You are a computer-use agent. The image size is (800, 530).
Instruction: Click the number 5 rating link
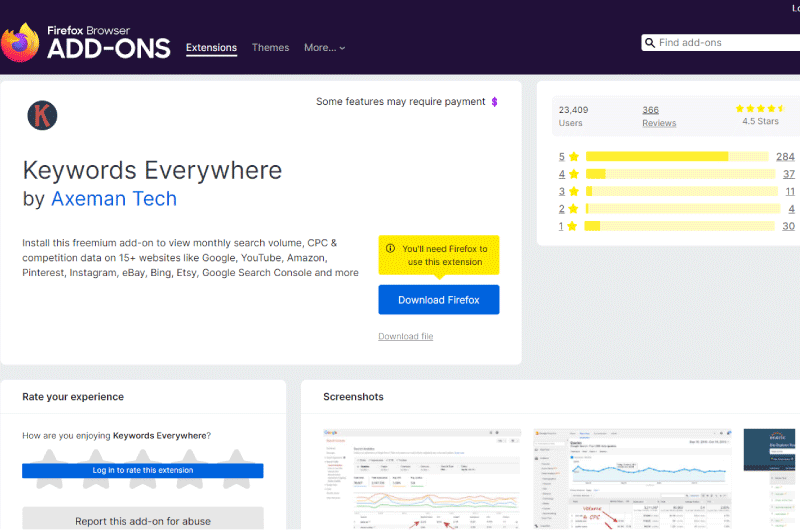tap(562, 157)
